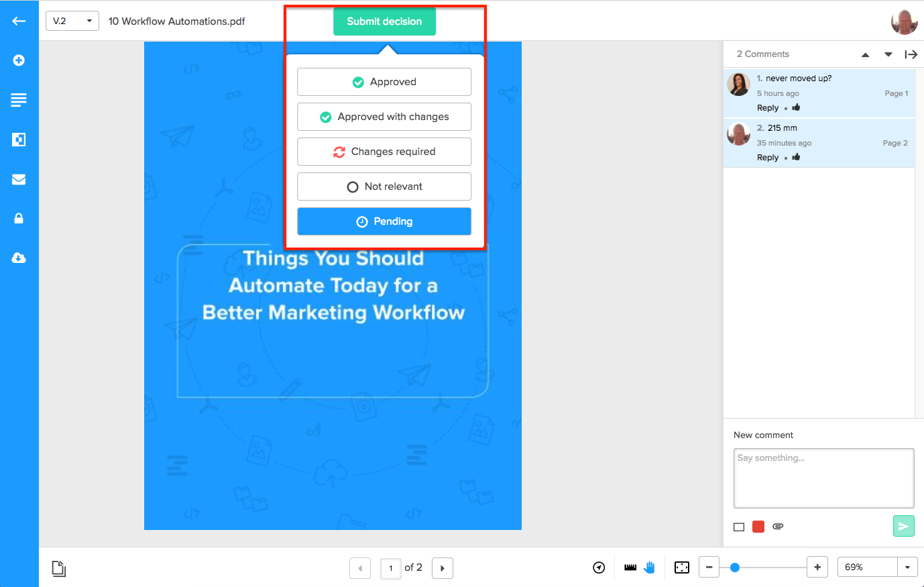Like the "215 mm" comment
Screen dimensions: 924x587
click(797, 157)
